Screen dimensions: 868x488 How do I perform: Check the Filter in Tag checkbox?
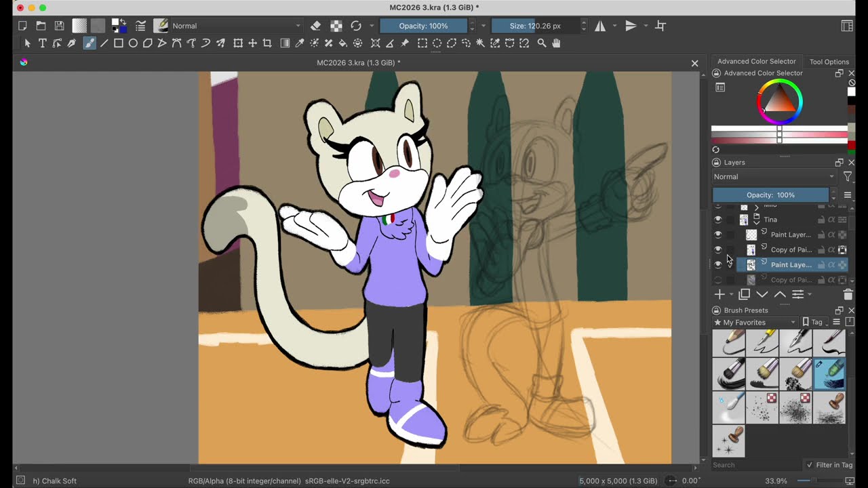point(810,465)
